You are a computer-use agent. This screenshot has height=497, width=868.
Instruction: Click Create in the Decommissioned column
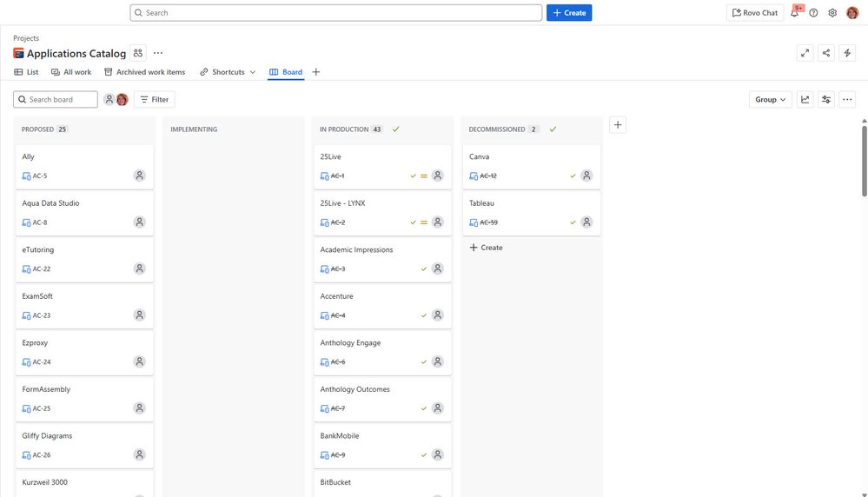click(x=486, y=248)
